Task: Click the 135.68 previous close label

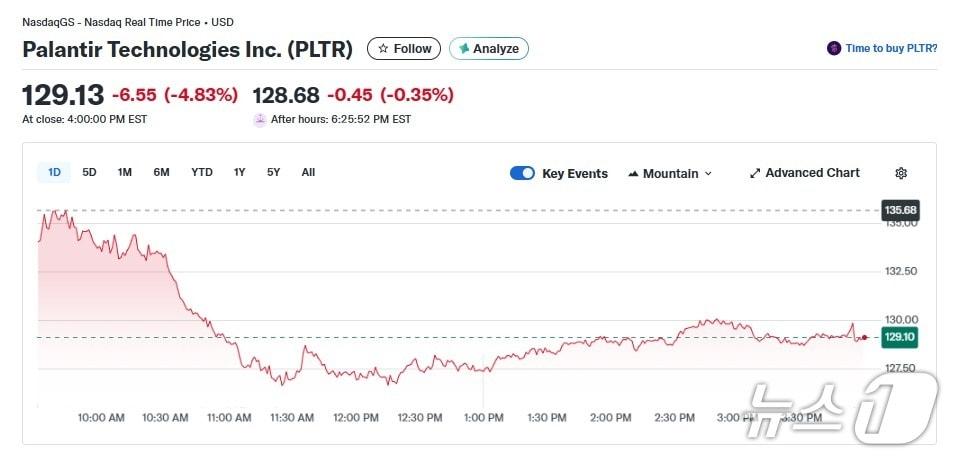Action: click(899, 210)
